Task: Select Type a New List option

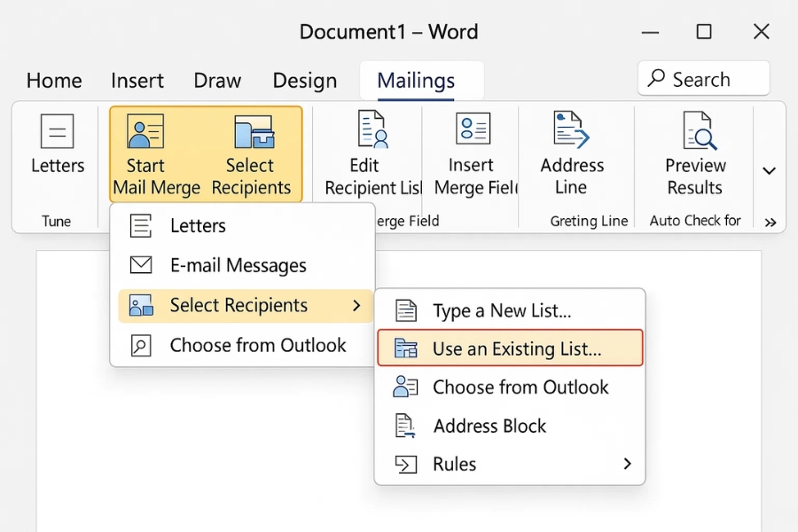Action: coord(502,309)
